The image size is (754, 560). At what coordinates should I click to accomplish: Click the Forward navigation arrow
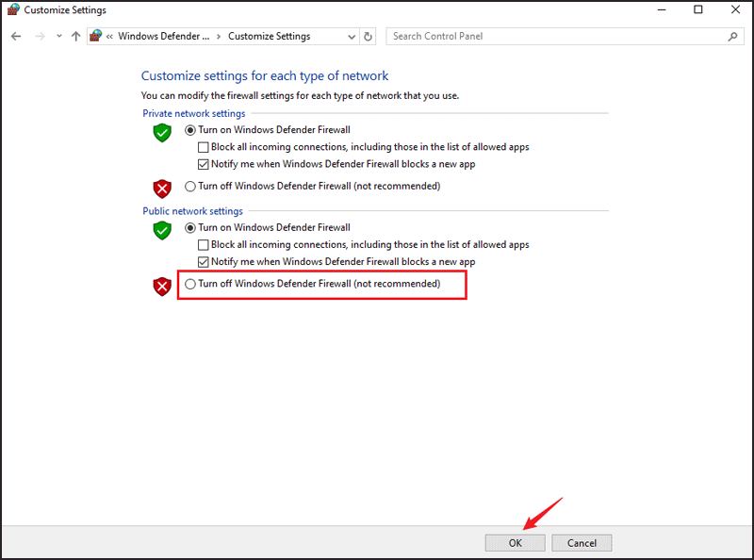pyautogui.click(x=40, y=36)
